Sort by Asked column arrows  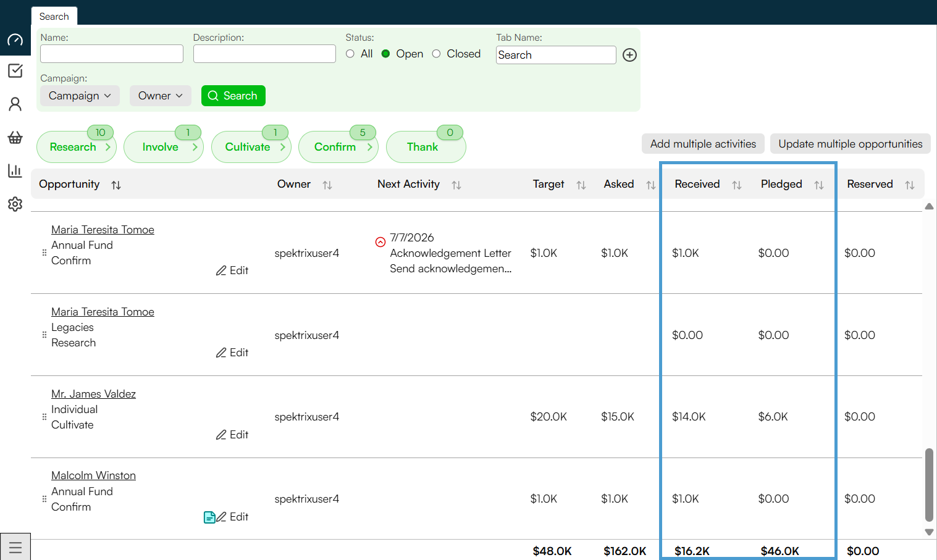651,185
